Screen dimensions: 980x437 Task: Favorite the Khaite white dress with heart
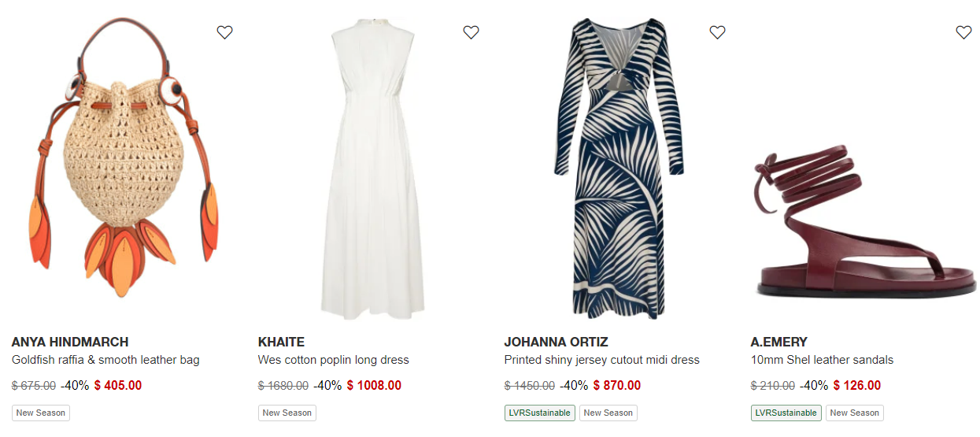pos(472,32)
